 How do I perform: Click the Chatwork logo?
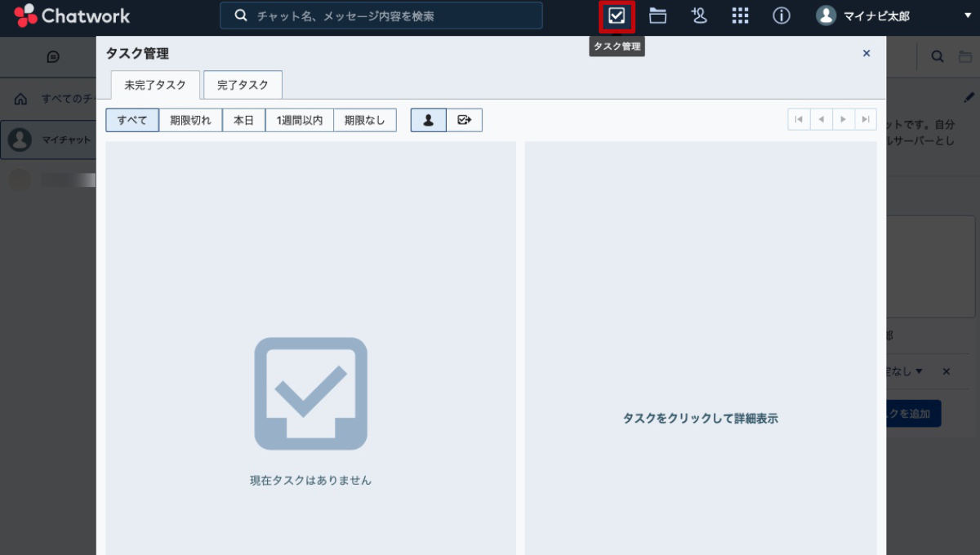[72, 16]
